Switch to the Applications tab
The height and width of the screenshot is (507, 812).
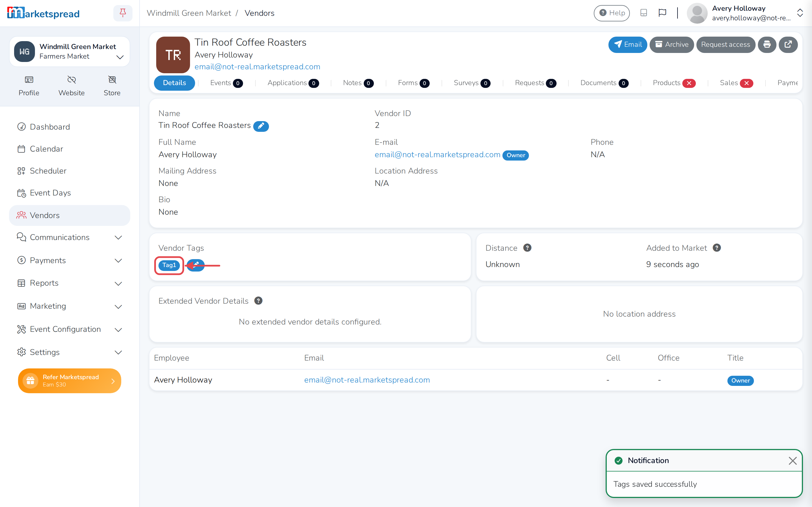tap(293, 83)
